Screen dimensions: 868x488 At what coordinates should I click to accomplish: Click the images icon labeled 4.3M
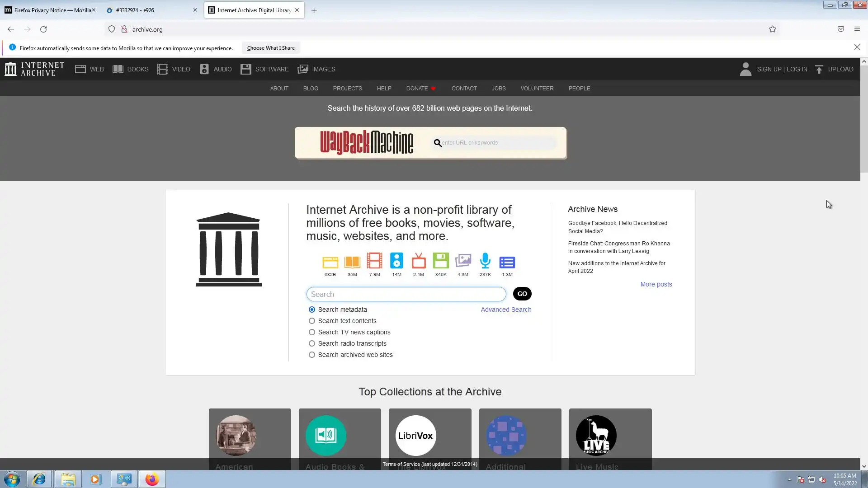[463, 261]
